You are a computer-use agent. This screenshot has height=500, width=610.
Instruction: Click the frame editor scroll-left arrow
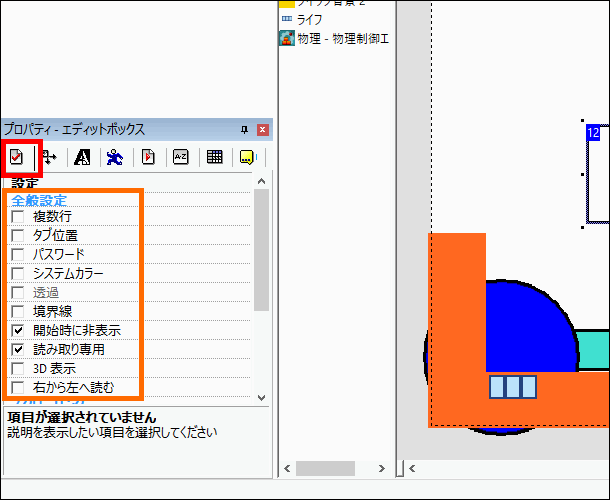click(412, 468)
